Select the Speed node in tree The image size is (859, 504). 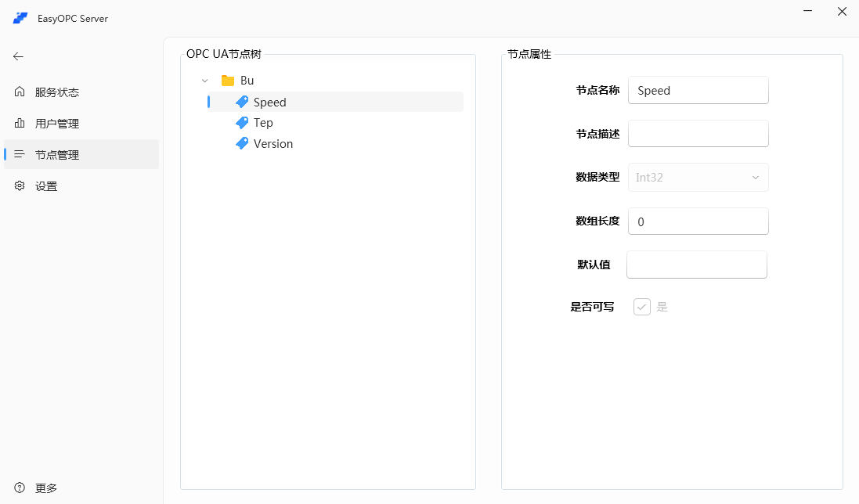coord(270,103)
